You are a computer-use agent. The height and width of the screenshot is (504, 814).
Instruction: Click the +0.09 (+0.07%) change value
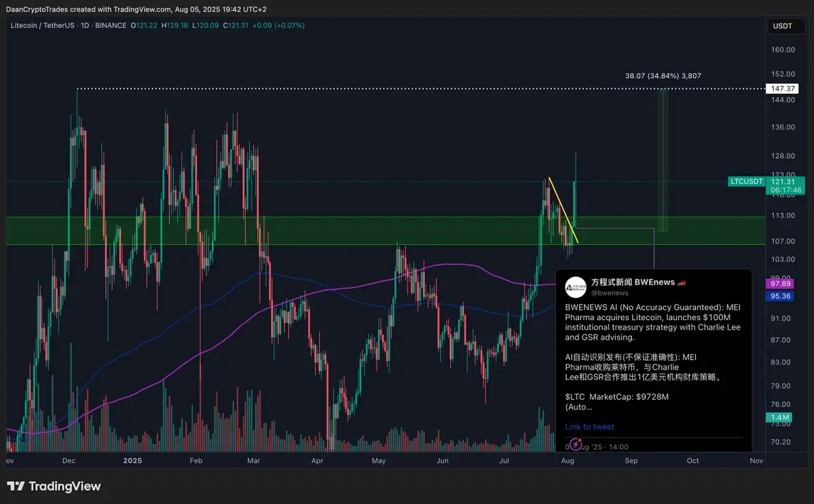pos(278,25)
